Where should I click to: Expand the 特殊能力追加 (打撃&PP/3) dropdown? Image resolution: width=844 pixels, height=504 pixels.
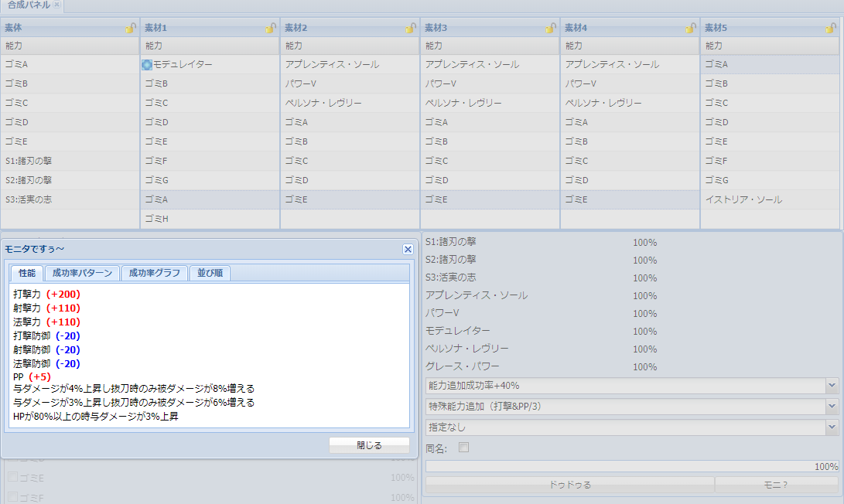point(832,406)
